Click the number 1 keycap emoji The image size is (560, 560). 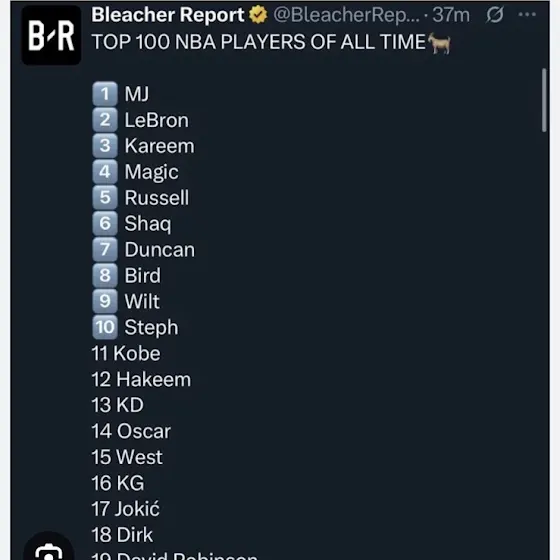105,94
